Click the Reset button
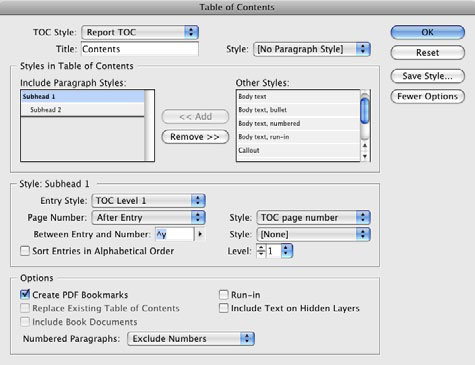 tap(427, 53)
